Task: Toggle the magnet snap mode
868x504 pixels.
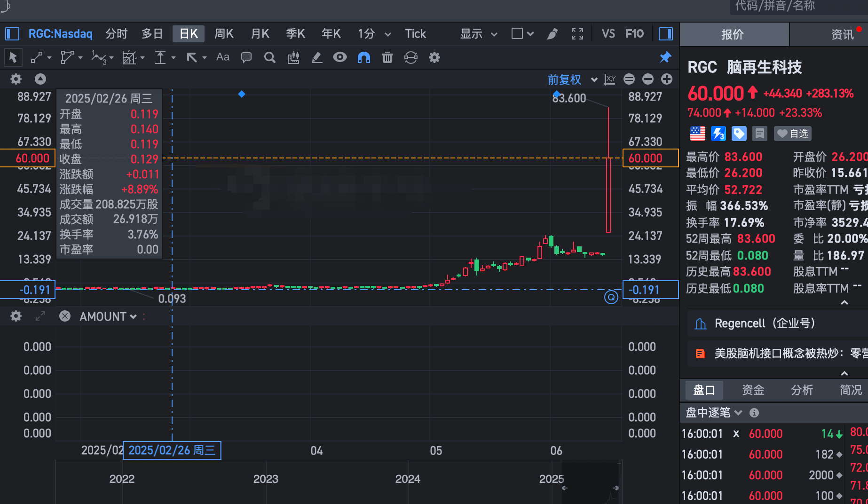Action: click(364, 57)
